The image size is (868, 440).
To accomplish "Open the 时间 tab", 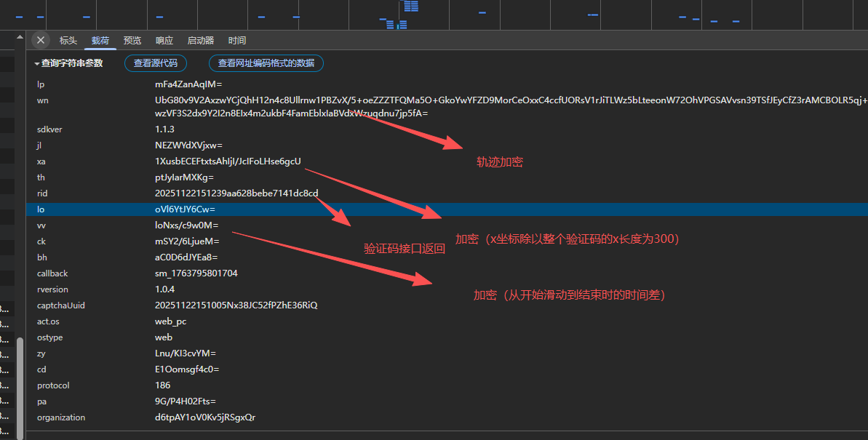I will tap(237, 41).
